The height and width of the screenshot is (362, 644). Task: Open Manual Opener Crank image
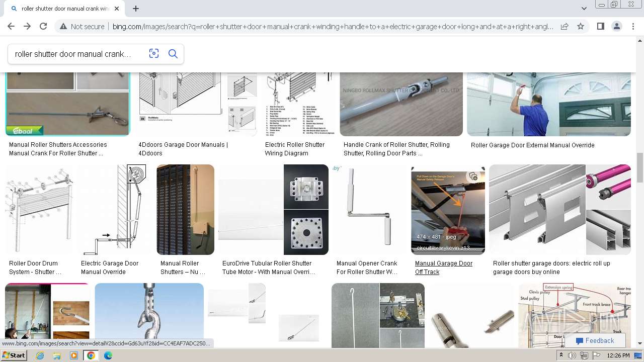(370, 210)
